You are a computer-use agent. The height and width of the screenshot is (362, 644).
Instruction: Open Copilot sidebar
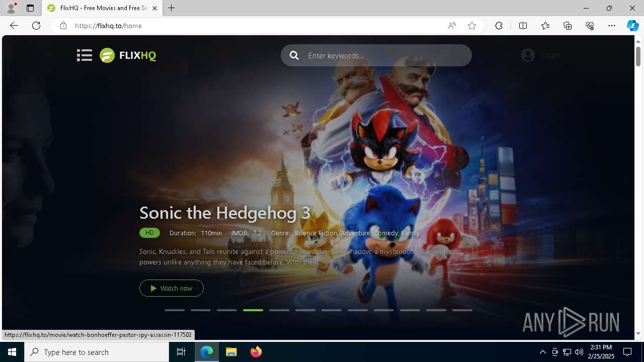coord(632,26)
